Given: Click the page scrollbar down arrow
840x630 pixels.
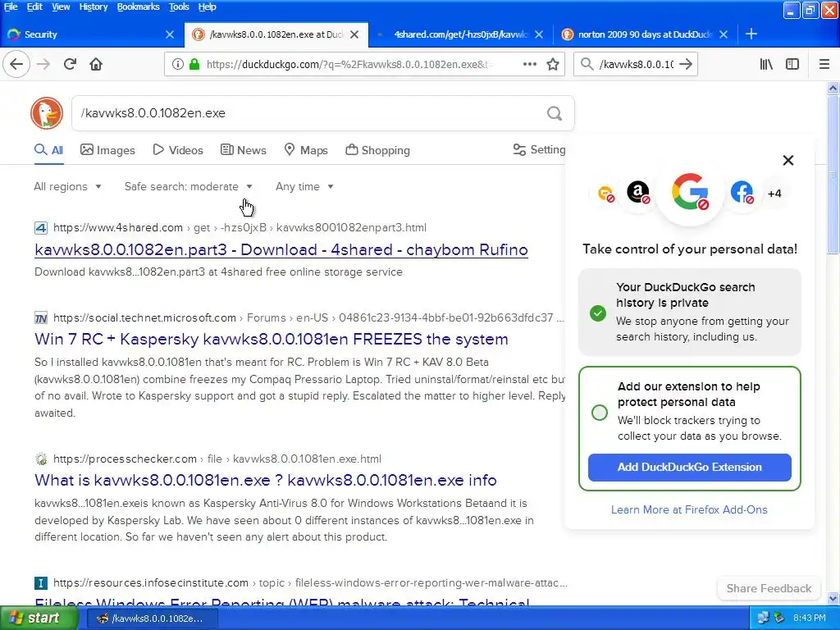Looking at the screenshot, I should [833, 598].
